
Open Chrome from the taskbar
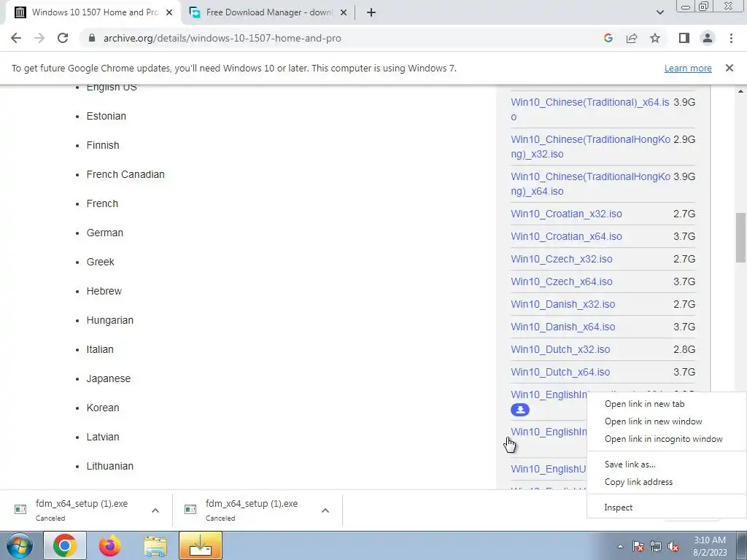coord(65,545)
